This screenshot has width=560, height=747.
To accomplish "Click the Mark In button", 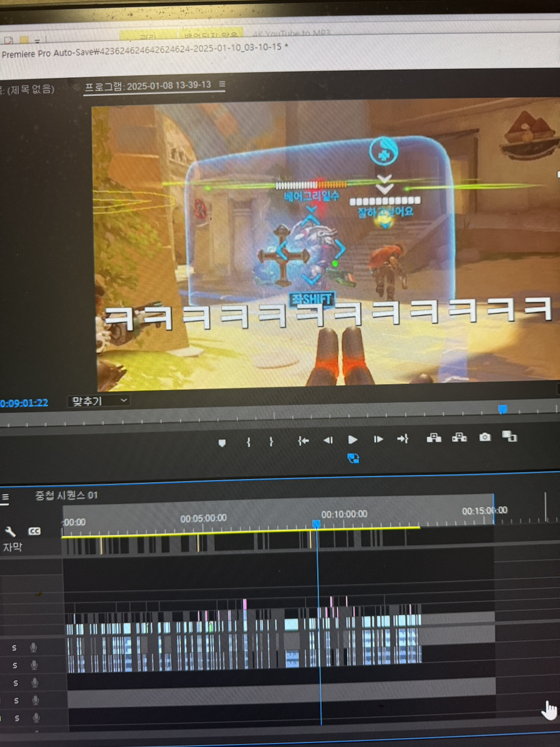I will pos(248,442).
